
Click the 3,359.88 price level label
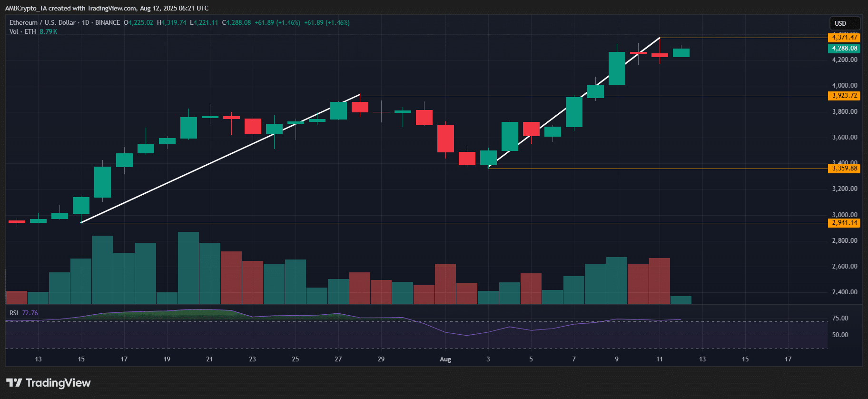click(844, 169)
